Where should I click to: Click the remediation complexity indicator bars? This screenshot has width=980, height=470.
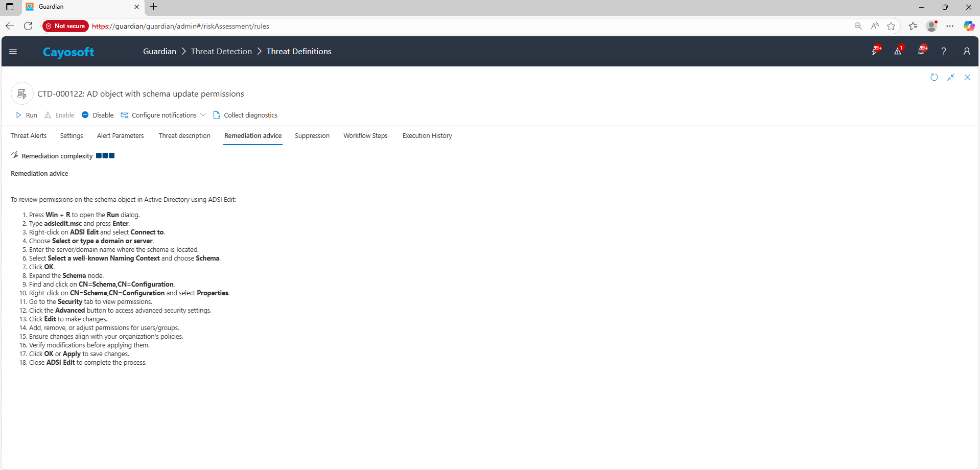point(105,156)
